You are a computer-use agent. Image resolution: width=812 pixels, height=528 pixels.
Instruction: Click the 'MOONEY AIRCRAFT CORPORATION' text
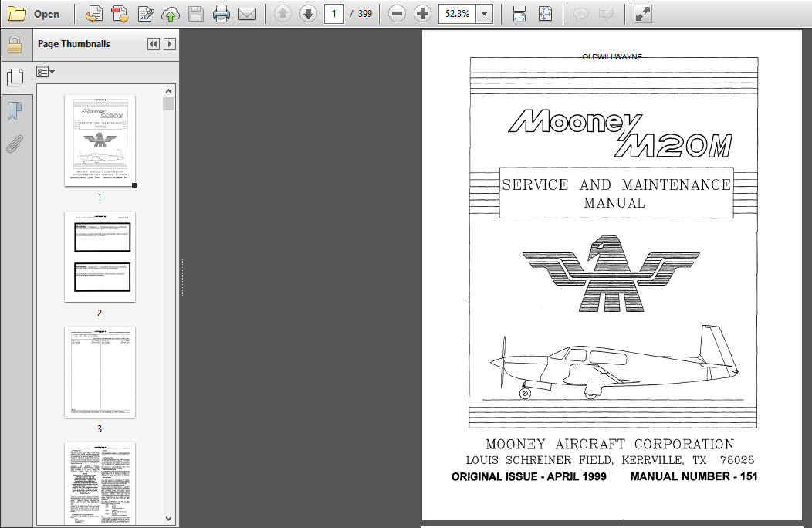610,444
